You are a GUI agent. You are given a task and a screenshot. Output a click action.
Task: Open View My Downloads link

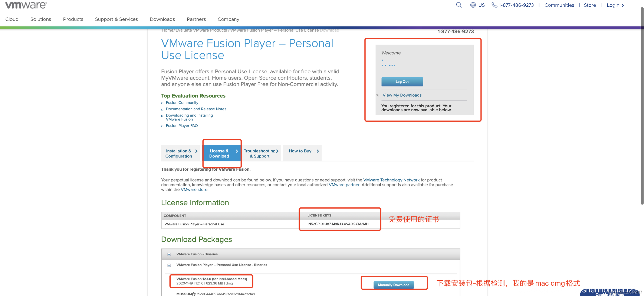[402, 95]
